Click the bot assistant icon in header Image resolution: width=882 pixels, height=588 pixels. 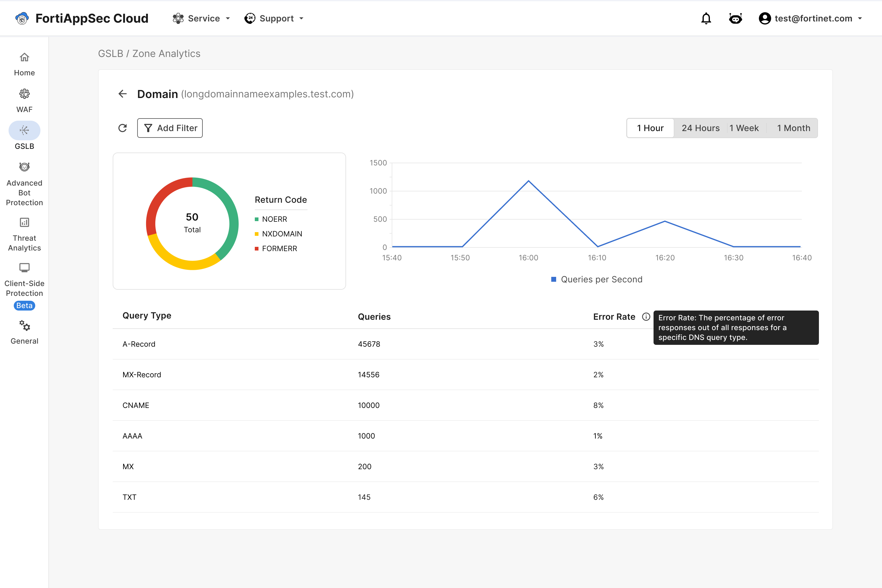point(735,18)
